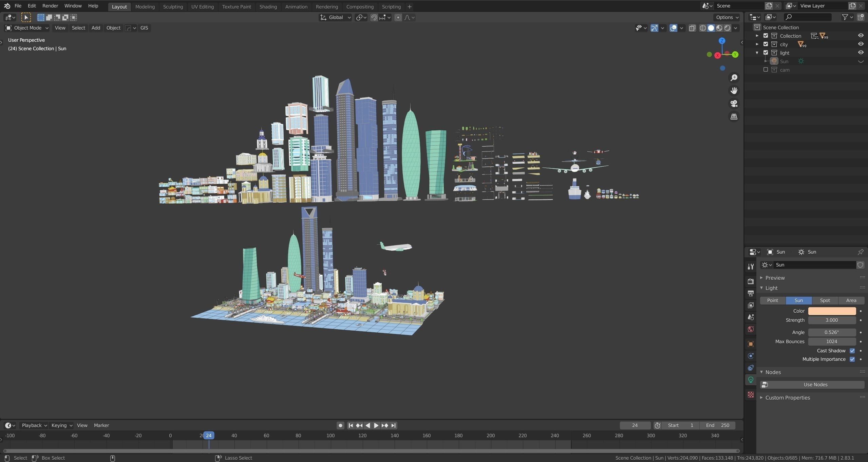The width and height of the screenshot is (868, 462).
Task: Exclude light collection via checkbox
Action: point(766,53)
